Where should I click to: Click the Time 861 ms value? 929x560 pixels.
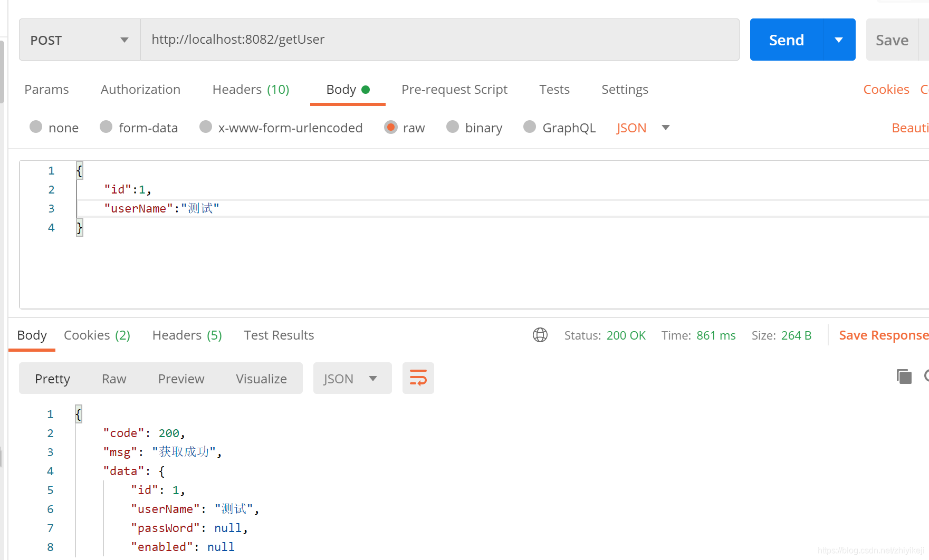[716, 335]
